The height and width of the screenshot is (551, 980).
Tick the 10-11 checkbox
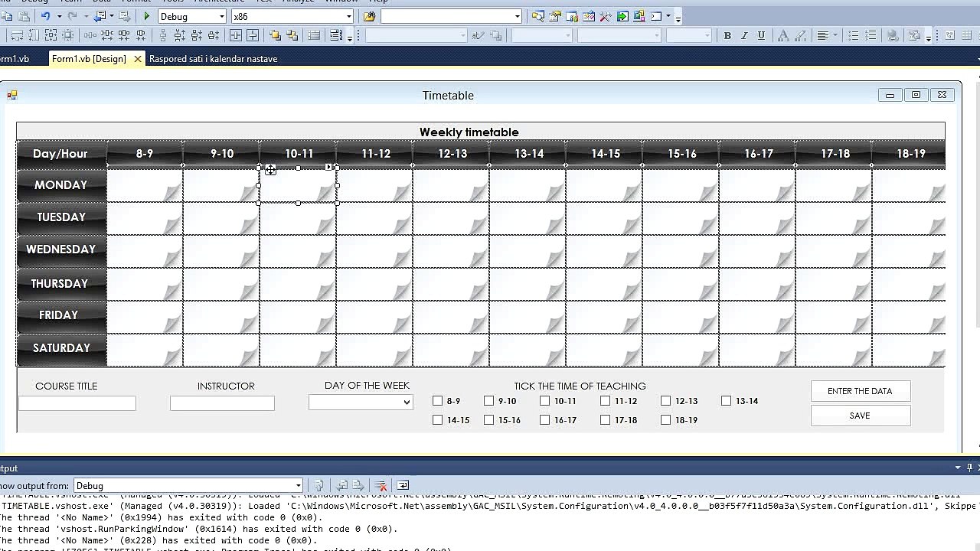click(545, 400)
